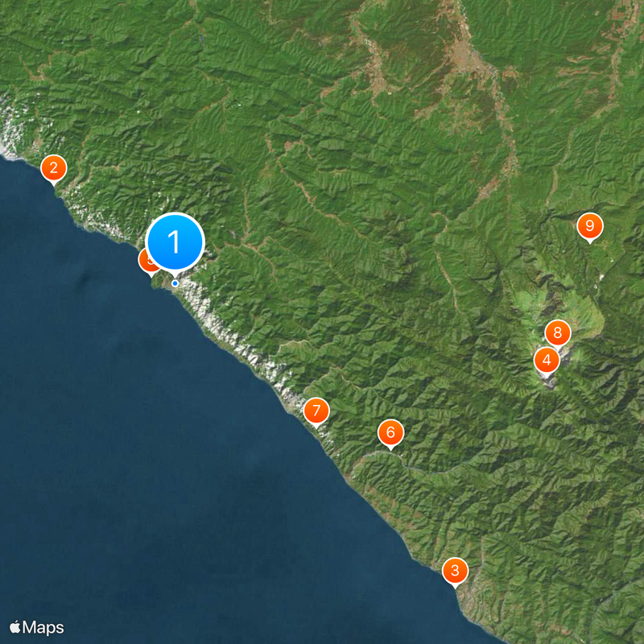This screenshot has height=644, width=644.
Task: Select orange pin number 7
Action: click(316, 411)
